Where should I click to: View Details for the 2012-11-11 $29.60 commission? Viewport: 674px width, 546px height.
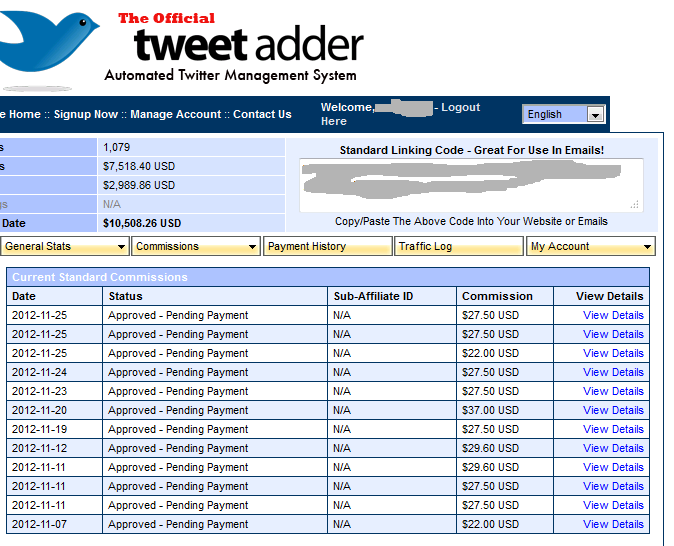coord(613,467)
